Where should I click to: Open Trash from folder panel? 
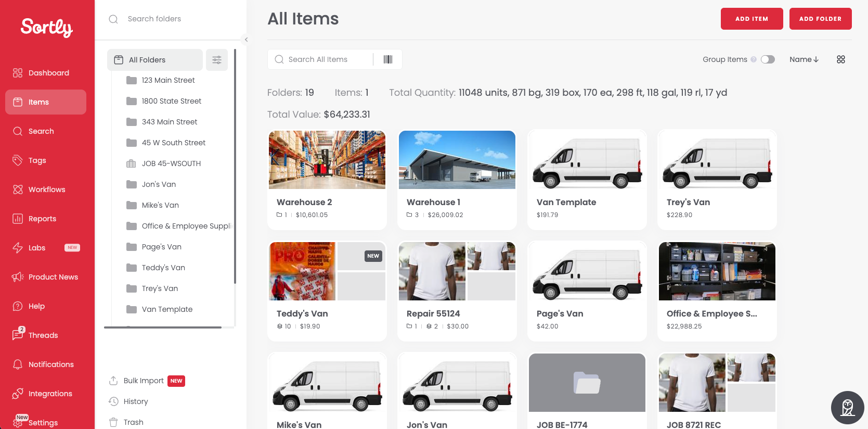pos(126,422)
